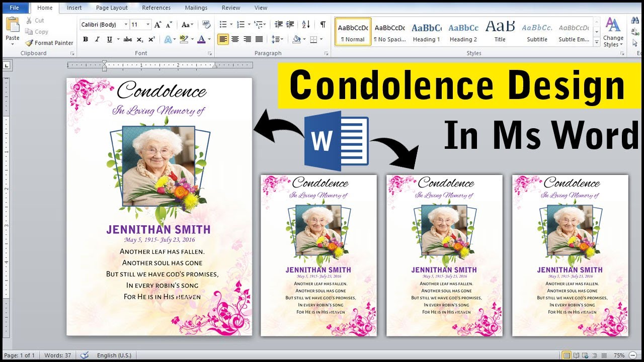Open the View tab

click(261, 8)
